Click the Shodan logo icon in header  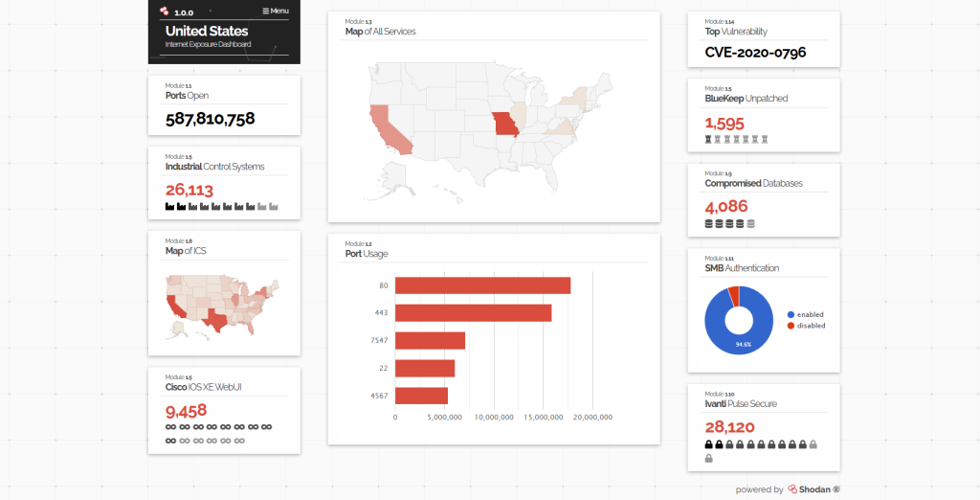click(165, 11)
